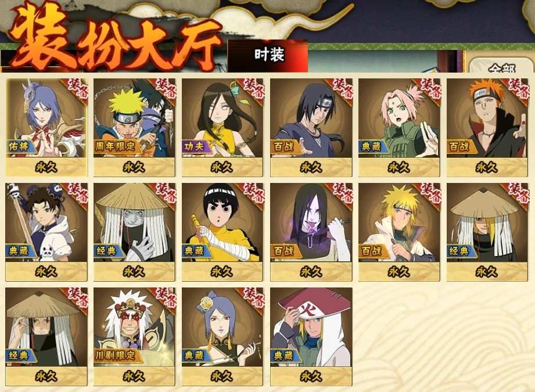The height and width of the screenshot is (392, 535).
Task: Select the 百战 Orochimaru costume
Action: (311, 232)
